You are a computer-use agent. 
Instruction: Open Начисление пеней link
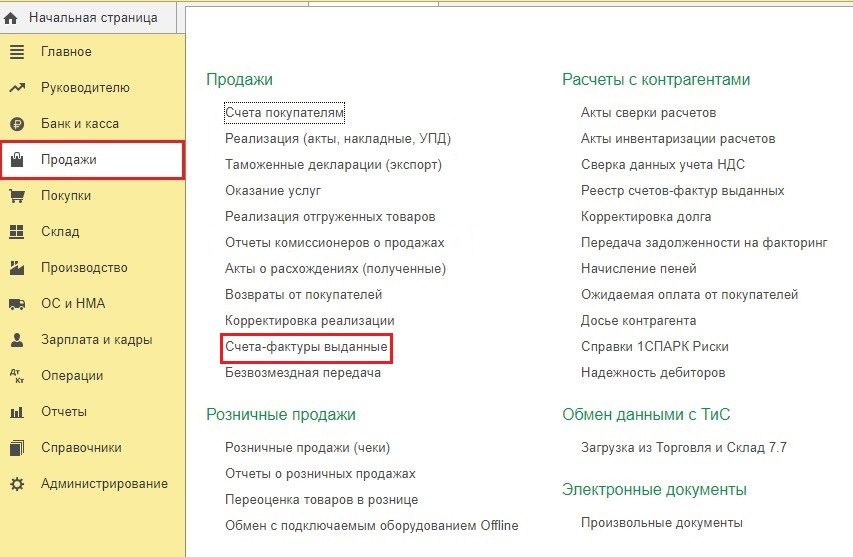[639, 269]
